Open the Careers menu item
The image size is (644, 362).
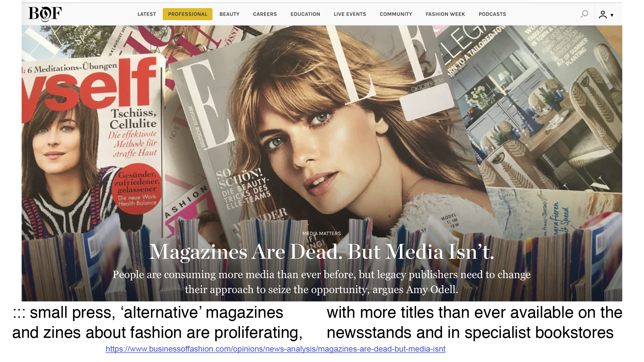[x=265, y=14]
